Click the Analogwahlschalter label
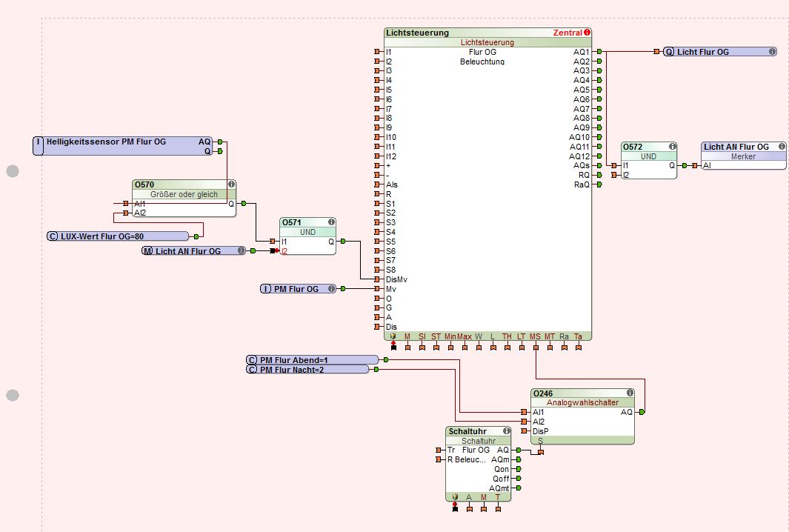This screenshot has height=532, width=789. click(583, 402)
